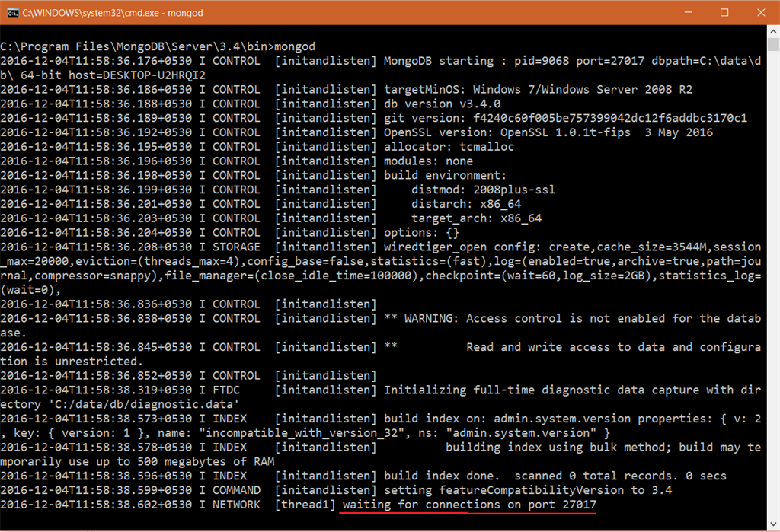Click 'OpenSSL 1.0.1t-fips' version text
Screen dimensions: 780x532
pos(565,132)
